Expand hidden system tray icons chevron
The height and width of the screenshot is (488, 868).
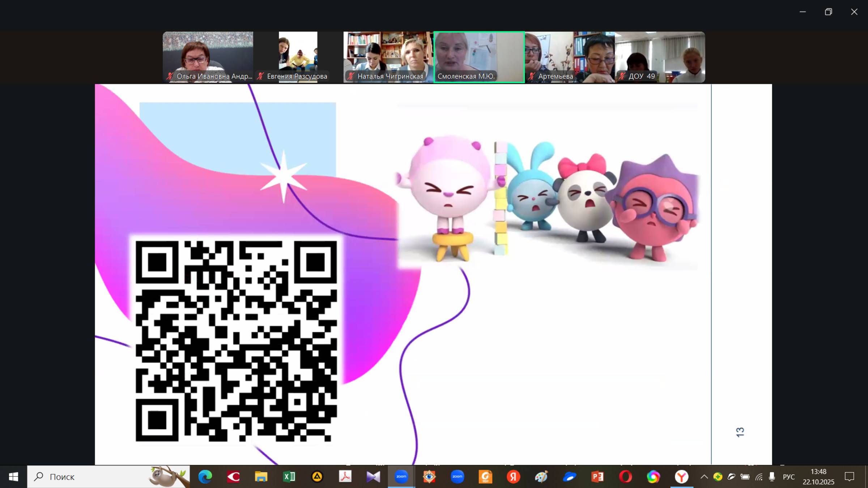click(x=704, y=477)
